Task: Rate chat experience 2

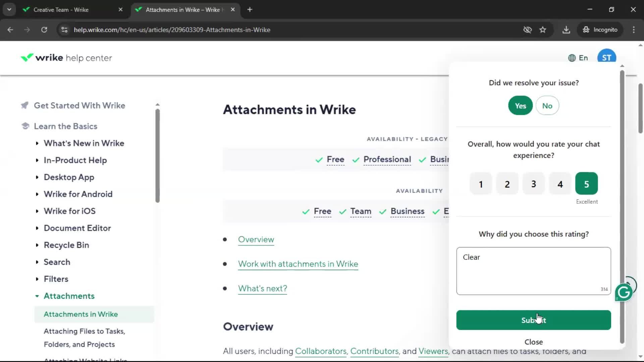Action: [x=507, y=184]
